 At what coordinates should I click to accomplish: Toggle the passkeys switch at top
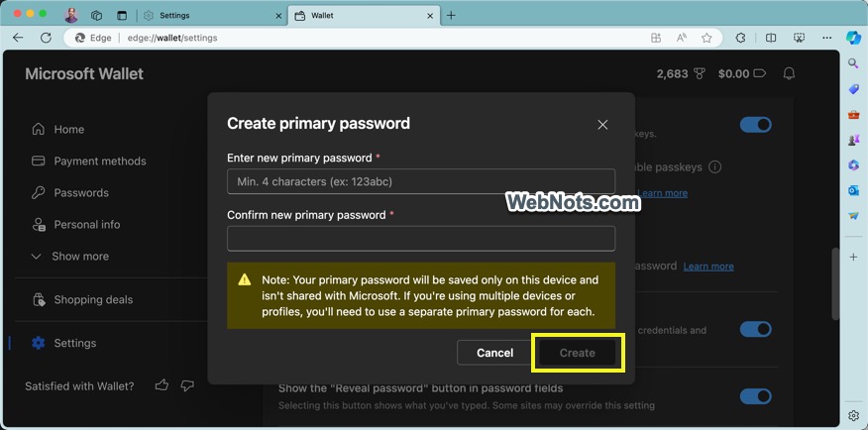(x=755, y=125)
